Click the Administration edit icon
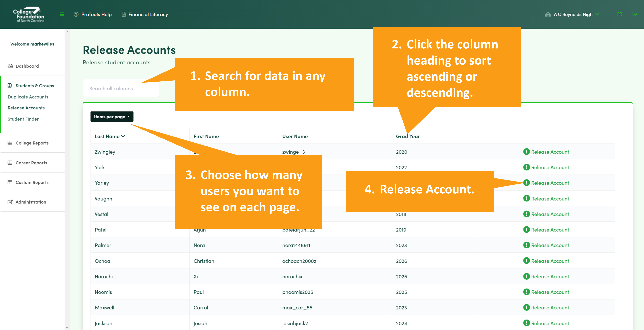The width and height of the screenshot is (644, 330). (x=10, y=202)
